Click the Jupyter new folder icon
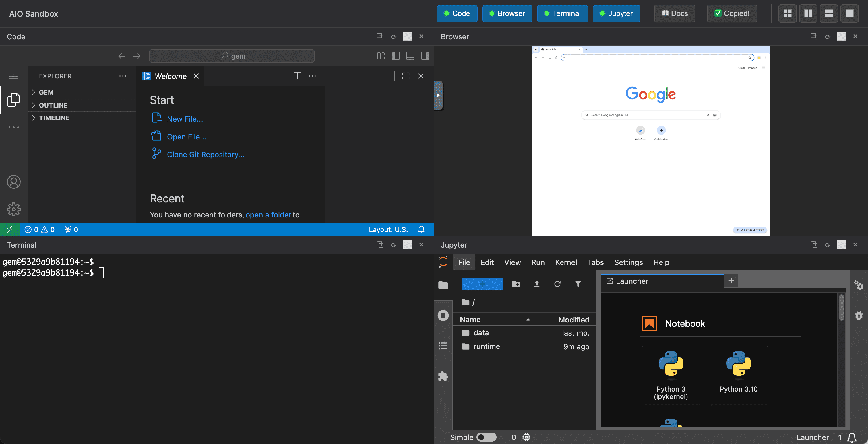868x444 pixels. 516,284
